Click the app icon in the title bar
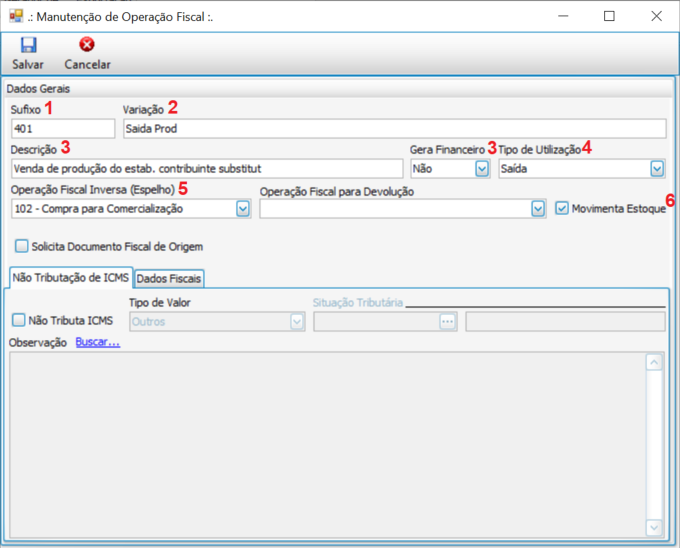 16,16
